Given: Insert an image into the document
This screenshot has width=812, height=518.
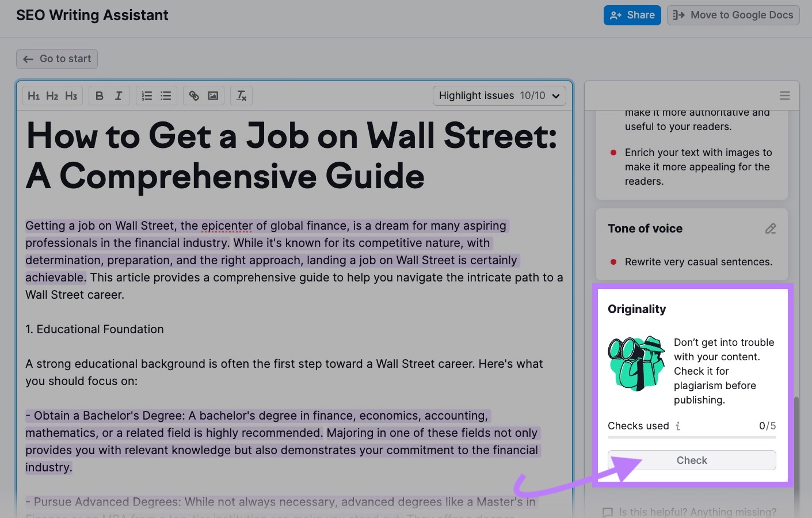Looking at the screenshot, I should click(212, 96).
